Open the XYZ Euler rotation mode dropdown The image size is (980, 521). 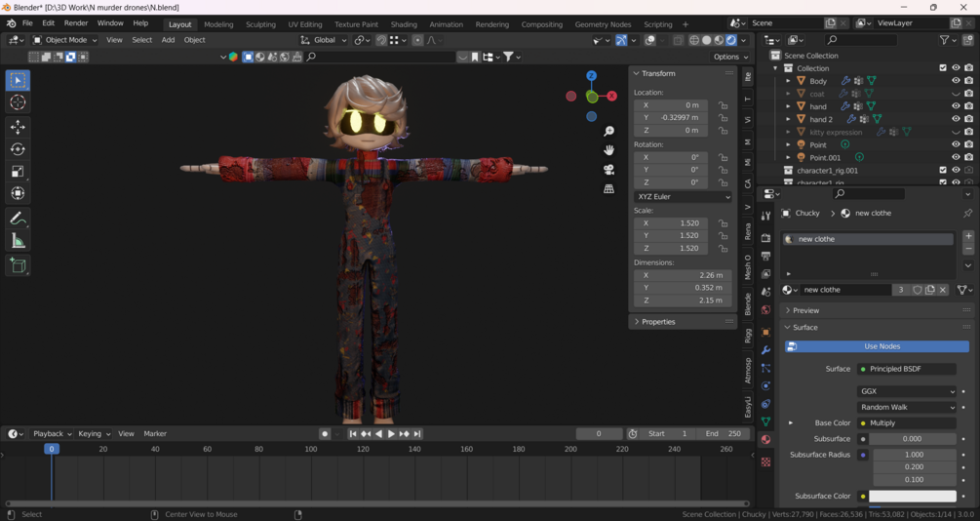pyautogui.click(x=683, y=197)
